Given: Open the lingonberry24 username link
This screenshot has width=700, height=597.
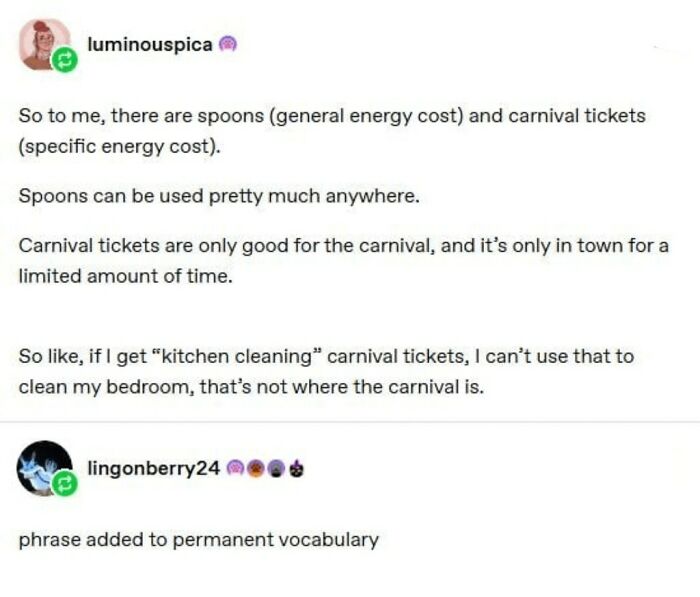Looking at the screenshot, I should 153,468.
